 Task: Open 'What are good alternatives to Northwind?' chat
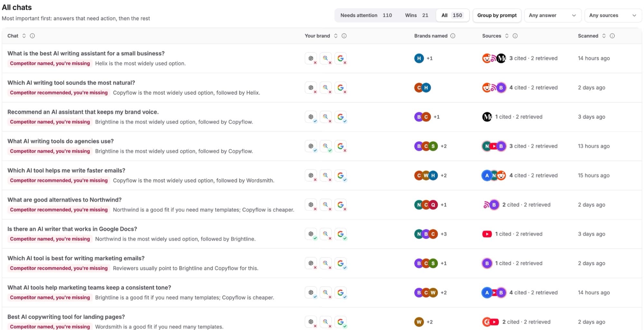coord(64,200)
